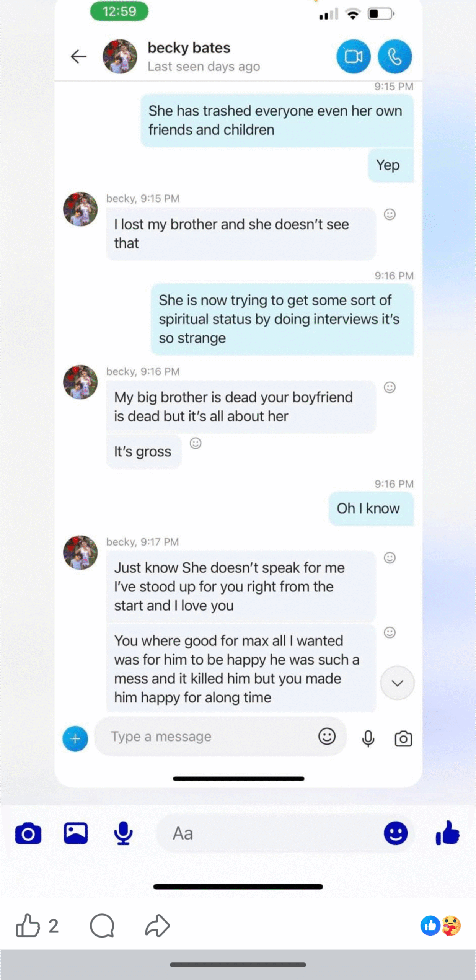Like the post with thumbs-up outline
The height and width of the screenshot is (980, 476).
[x=28, y=926]
